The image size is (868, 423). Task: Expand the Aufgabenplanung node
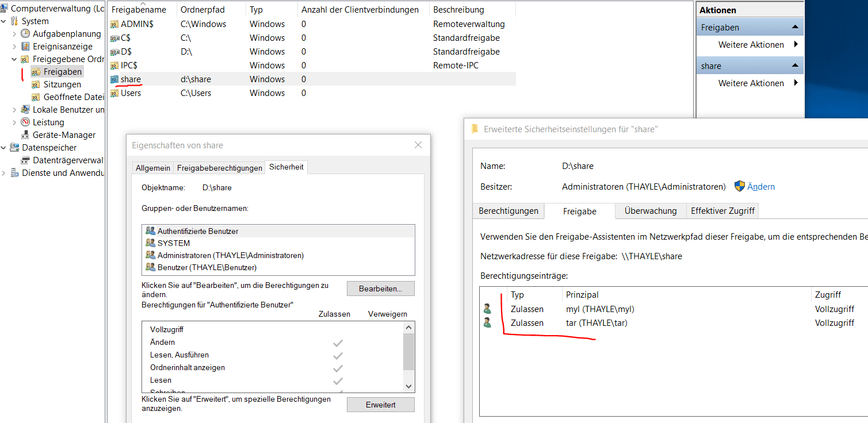(14, 34)
